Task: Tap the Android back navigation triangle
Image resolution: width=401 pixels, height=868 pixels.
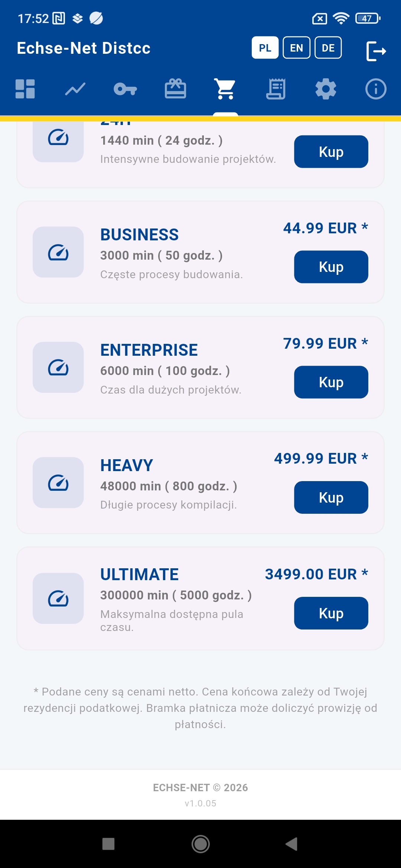Action: [292, 844]
